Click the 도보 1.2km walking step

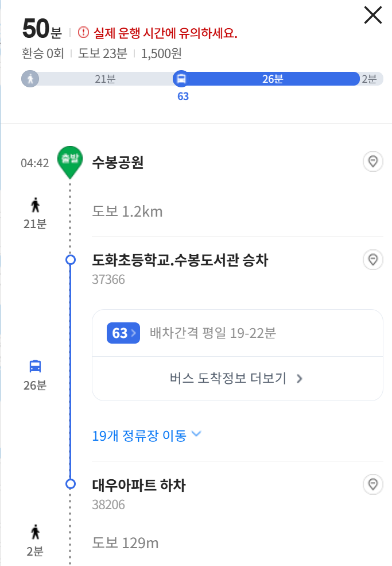pos(127,211)
